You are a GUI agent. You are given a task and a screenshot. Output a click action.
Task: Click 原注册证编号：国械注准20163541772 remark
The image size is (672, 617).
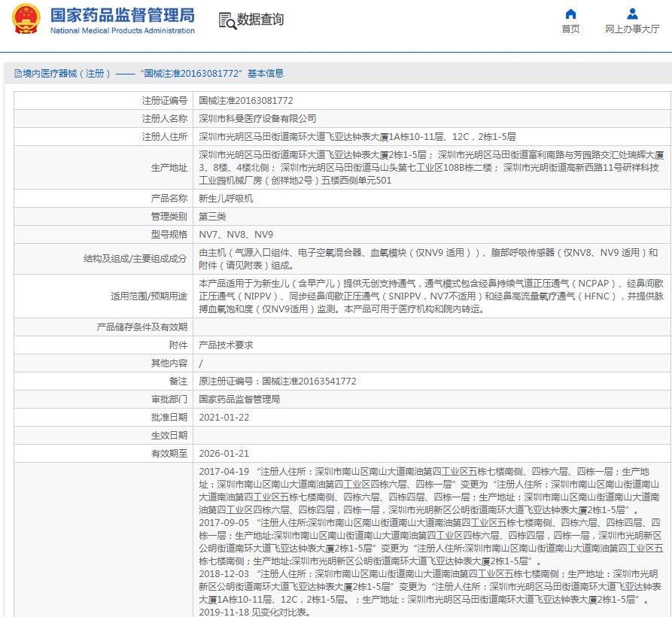coord(278,381)
